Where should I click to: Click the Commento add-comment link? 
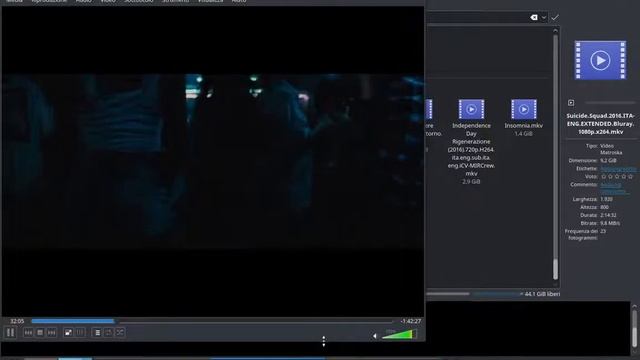pyautogui.click(x=614, y=188)
